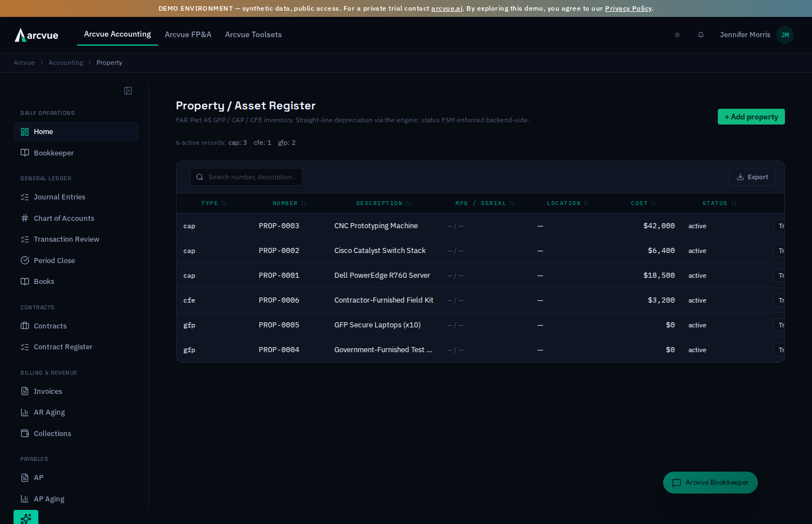Screen dimensions: 812x524
Task: Click the theme toggle icon near the bell
Action: [x=677, y=35]
